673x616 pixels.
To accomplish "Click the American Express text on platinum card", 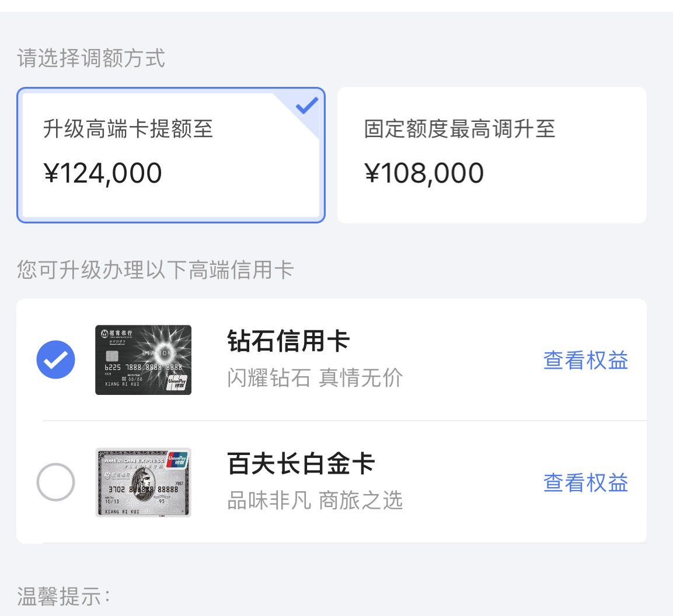I will [x=134, y=460].
